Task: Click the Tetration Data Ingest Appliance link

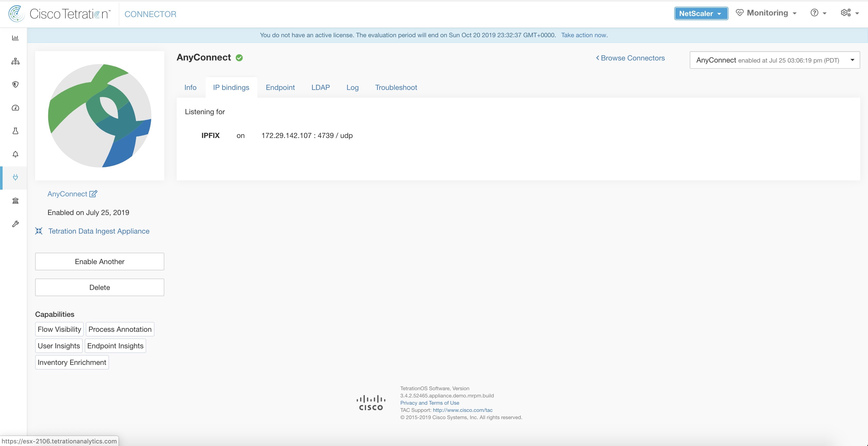Action: (99, 231)
